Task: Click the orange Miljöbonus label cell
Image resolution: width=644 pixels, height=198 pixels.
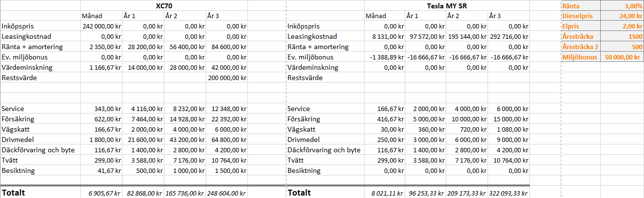Action: 581,57
